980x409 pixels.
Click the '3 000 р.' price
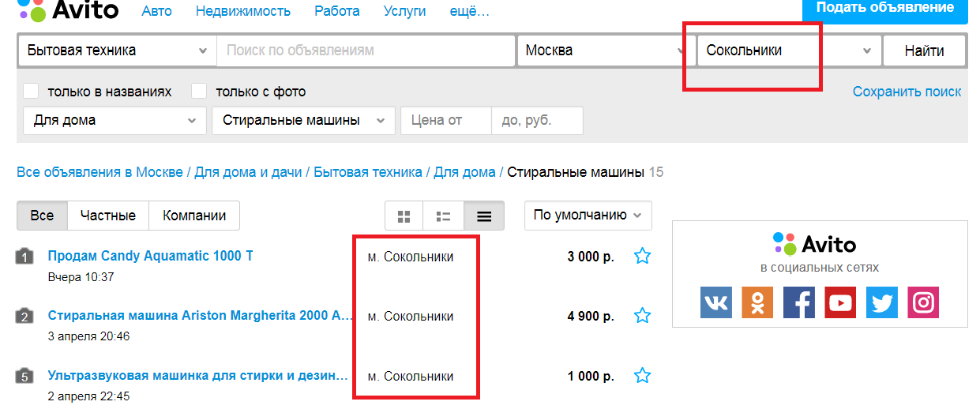(591, 256)
